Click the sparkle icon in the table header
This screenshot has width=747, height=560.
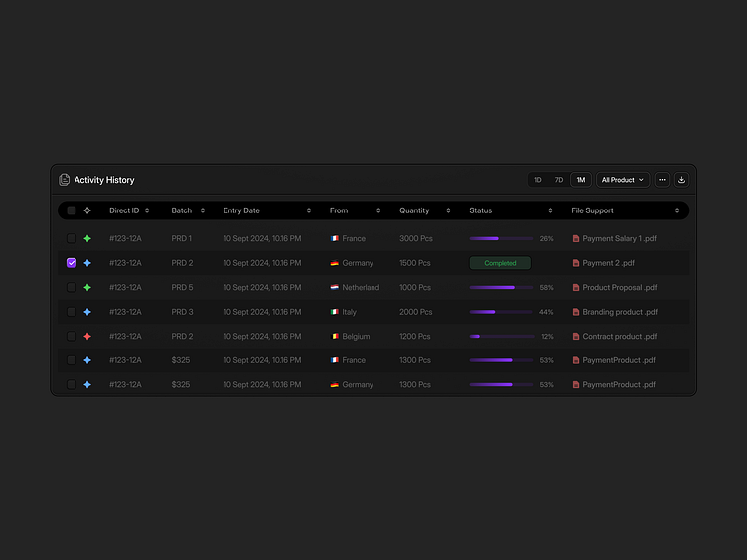(87, 210)
